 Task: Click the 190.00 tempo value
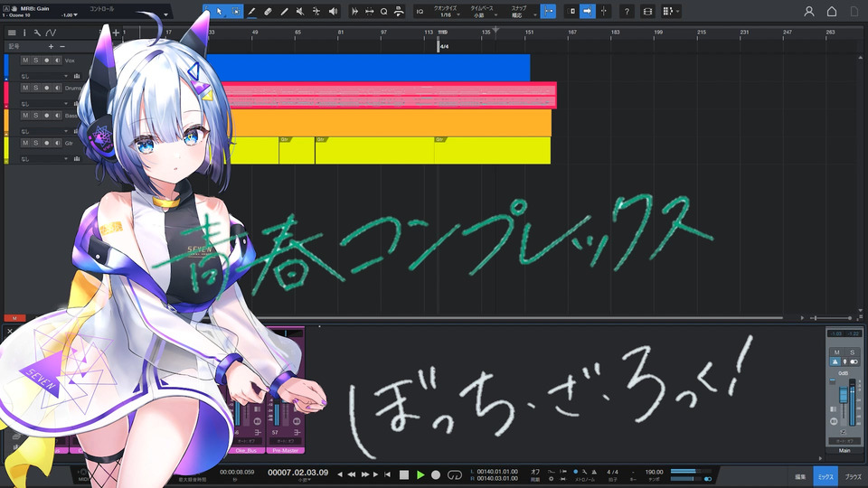click(x=654, y=472)
